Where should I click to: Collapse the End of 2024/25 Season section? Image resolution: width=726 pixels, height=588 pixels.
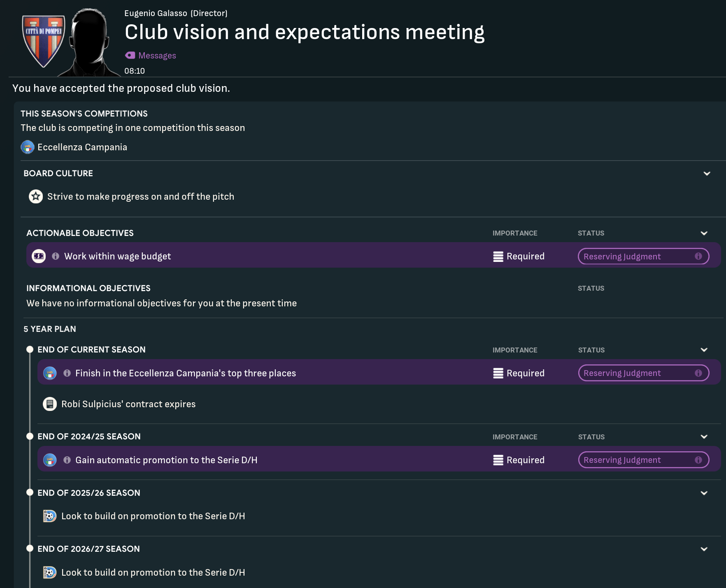tap(704, 436)
